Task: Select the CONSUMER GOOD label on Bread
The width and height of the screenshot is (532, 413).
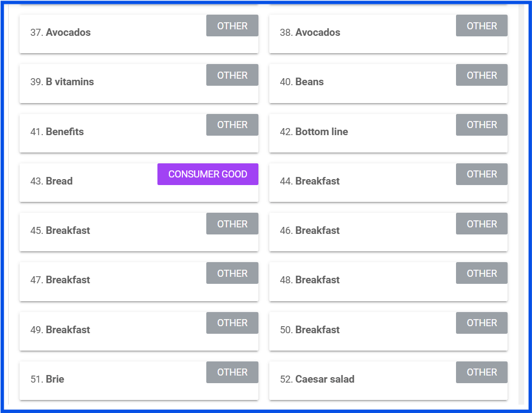Action: coord(207,174)
